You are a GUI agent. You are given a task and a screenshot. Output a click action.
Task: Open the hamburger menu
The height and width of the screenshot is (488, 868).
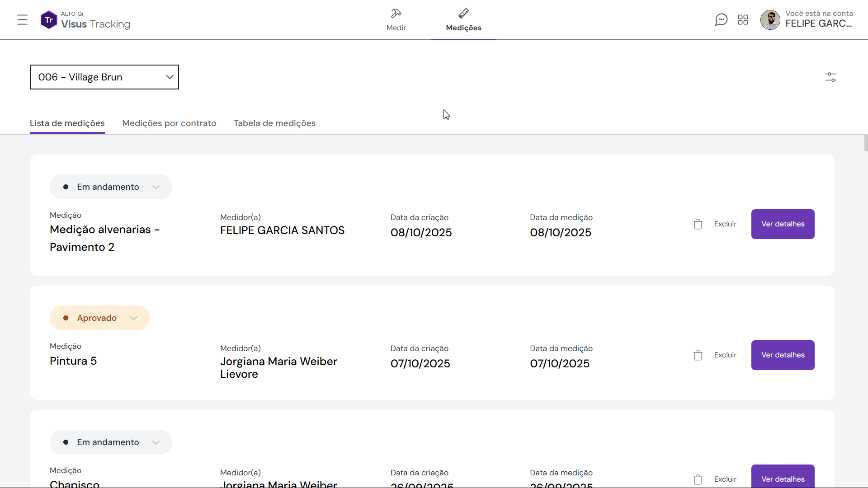pos(22,20)
